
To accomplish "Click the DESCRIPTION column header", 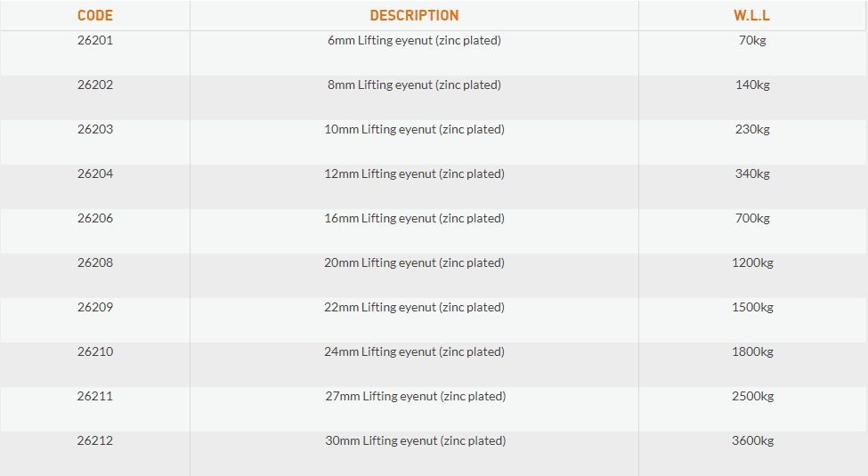I will tap(414, 15).
